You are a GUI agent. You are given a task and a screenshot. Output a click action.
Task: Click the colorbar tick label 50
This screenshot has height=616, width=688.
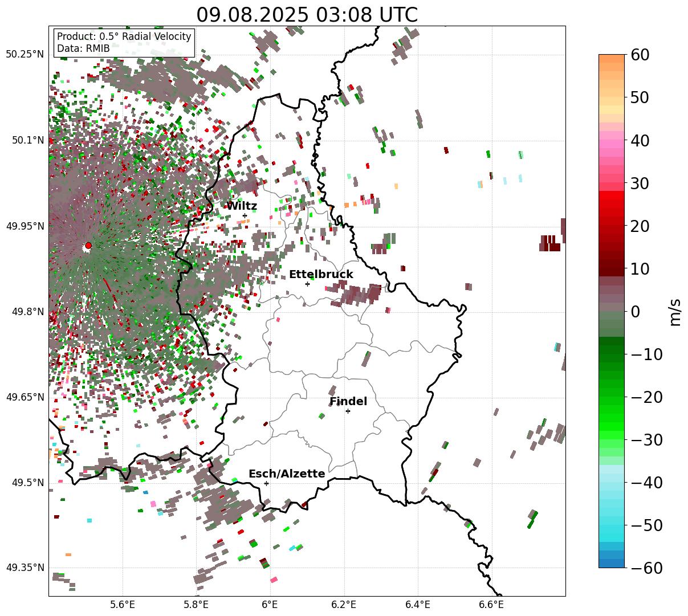(640, 97)
